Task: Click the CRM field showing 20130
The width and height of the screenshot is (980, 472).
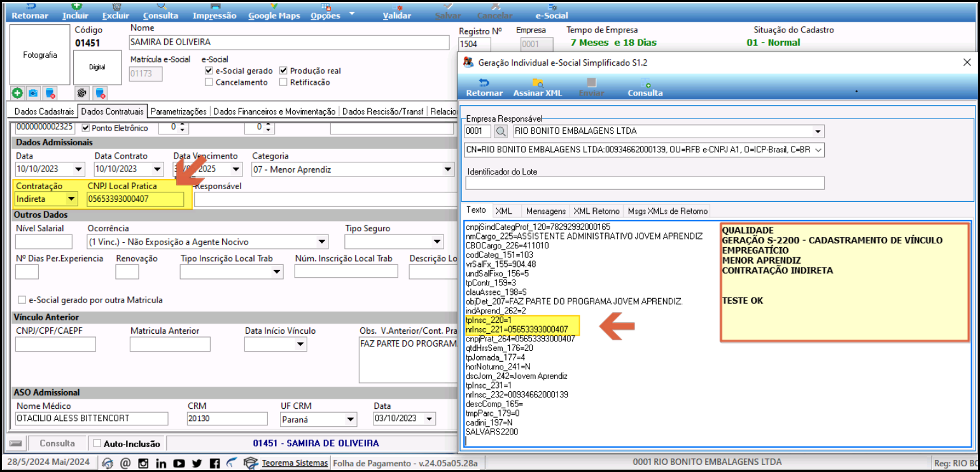Action: [x=227, y=418]
